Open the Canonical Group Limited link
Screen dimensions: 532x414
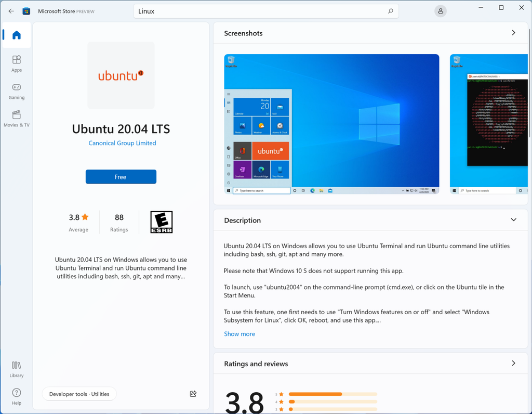click(122, 143)
